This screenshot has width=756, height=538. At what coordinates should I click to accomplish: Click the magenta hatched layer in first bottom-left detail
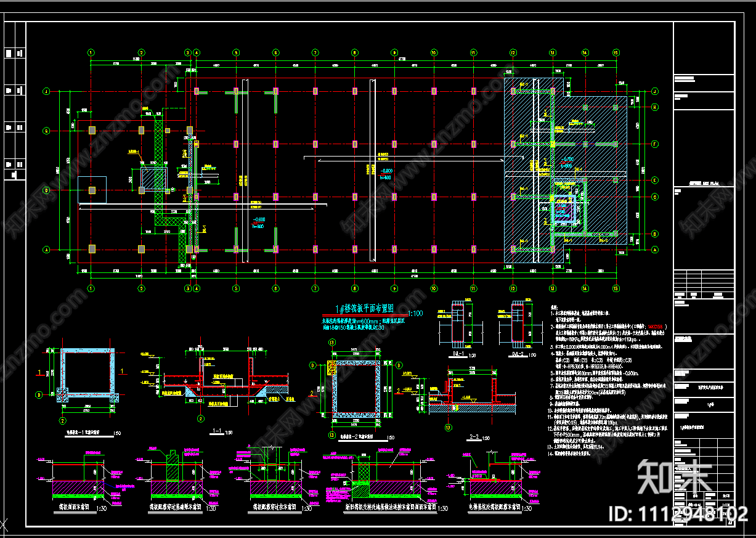point(79,488)
